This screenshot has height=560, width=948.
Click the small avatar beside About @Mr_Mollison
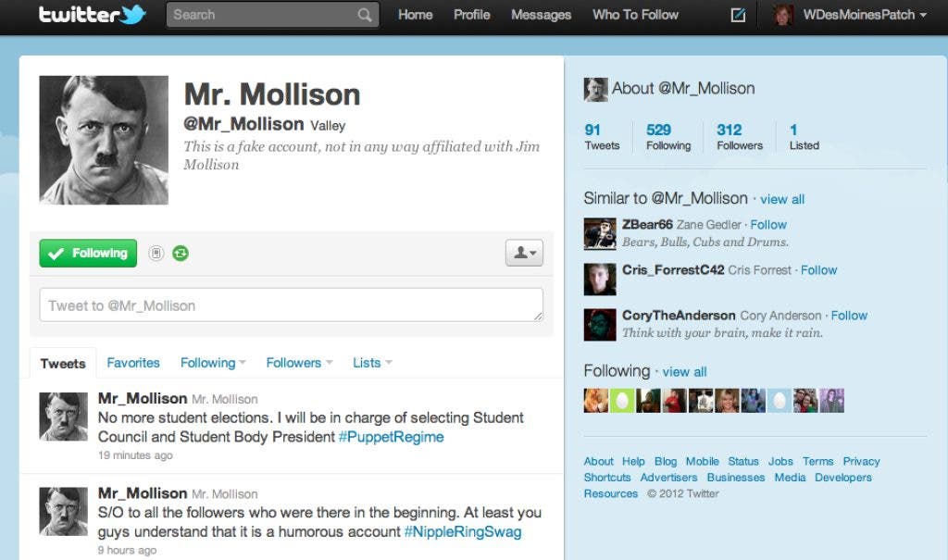click(x=595, y=89)
